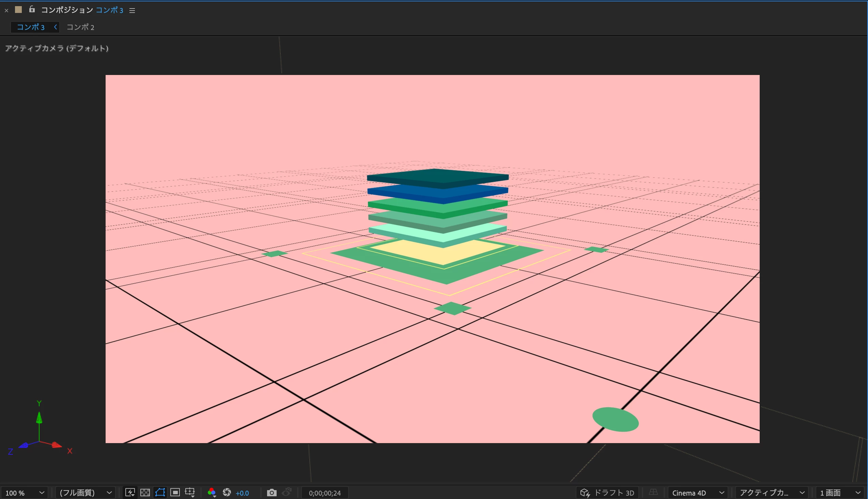The height and width of the screenshot is (499, 868).
Task: Open the fast previews options icon
Action: [x=130, y=493]
